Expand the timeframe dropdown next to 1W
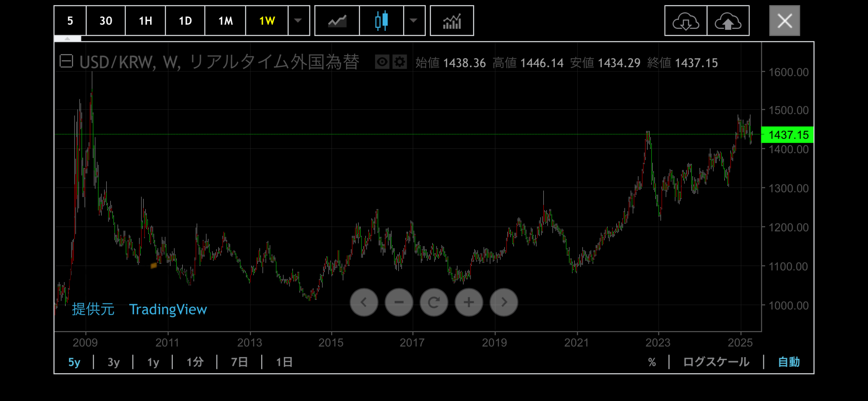This screenshot has width=868, height=401. pos(298,21)
